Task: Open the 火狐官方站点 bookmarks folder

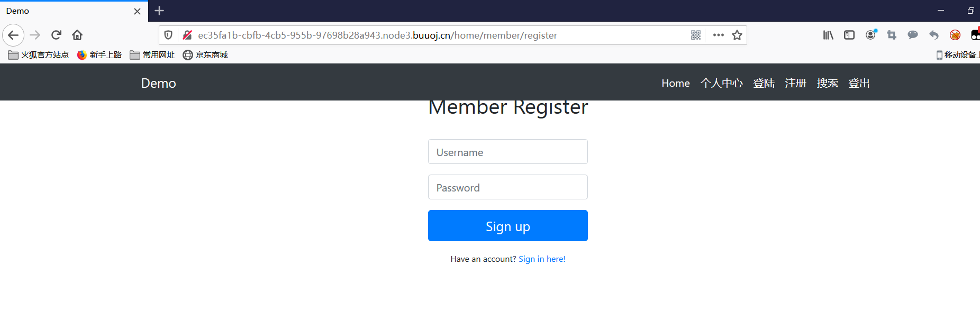Action: [x=39, y=55]
